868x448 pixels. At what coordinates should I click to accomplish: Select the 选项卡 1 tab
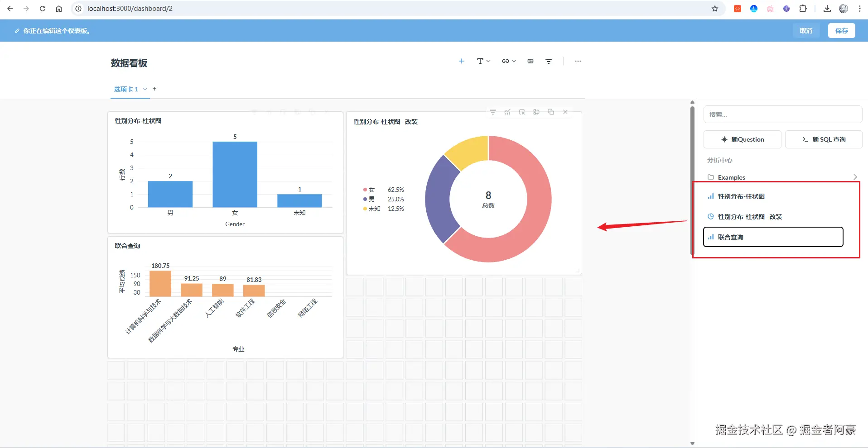126,89
